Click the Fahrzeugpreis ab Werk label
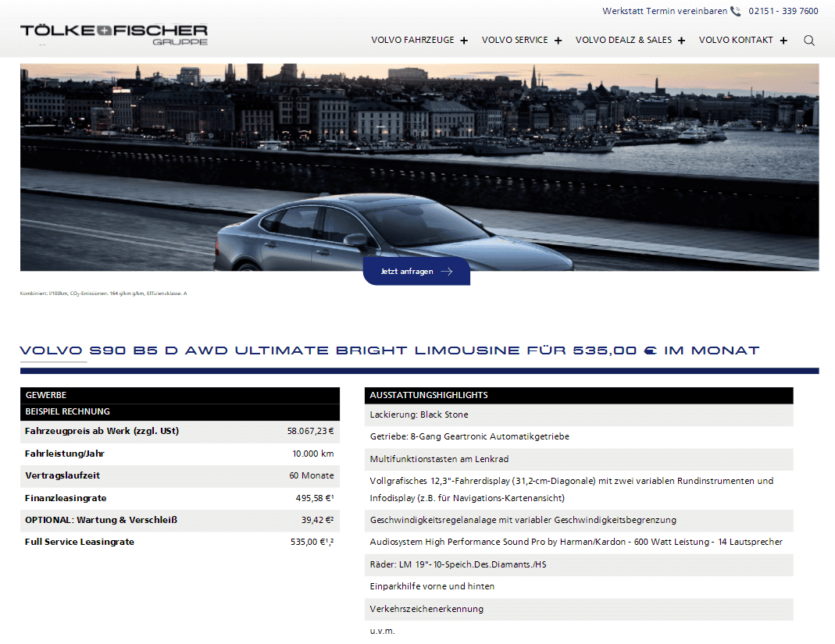This screenshot has width=835, height=644. coord(102,431)
